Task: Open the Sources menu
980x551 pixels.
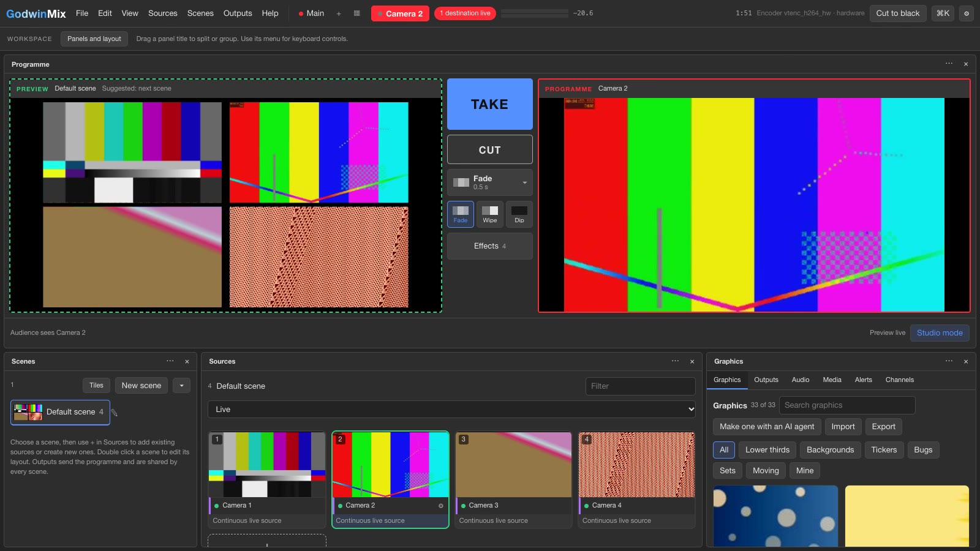Action: [x=163, y=13]
